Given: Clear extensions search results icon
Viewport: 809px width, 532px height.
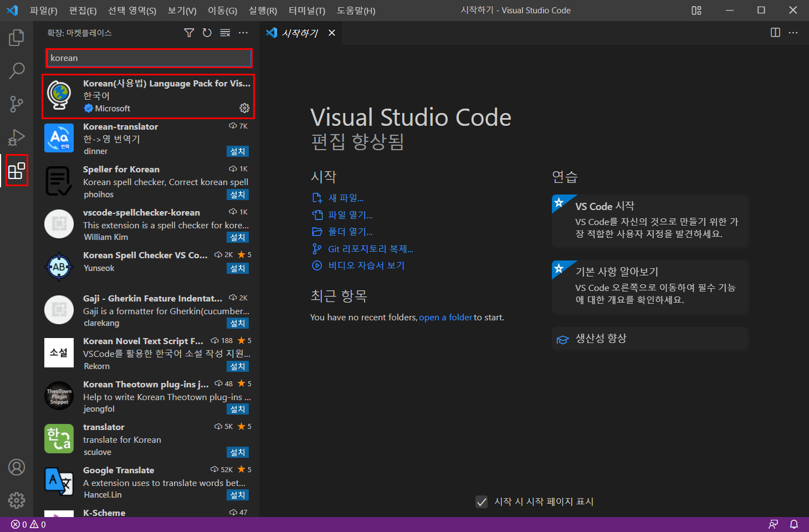Looking at the screenshot, I should [225, 33].
